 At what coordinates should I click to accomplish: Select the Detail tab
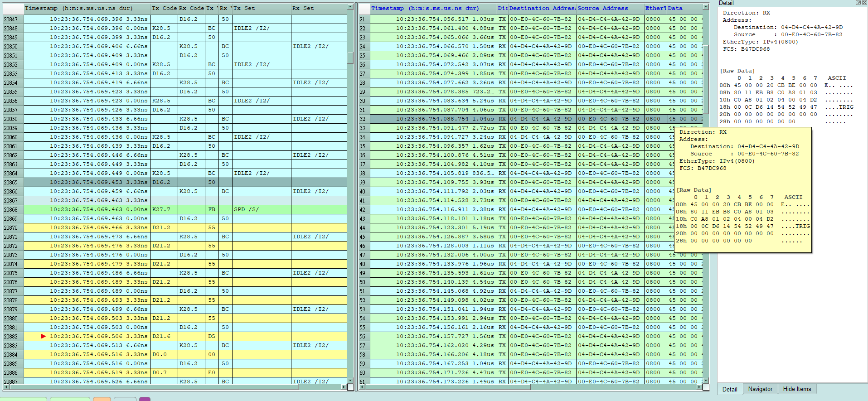pos(730,389)
